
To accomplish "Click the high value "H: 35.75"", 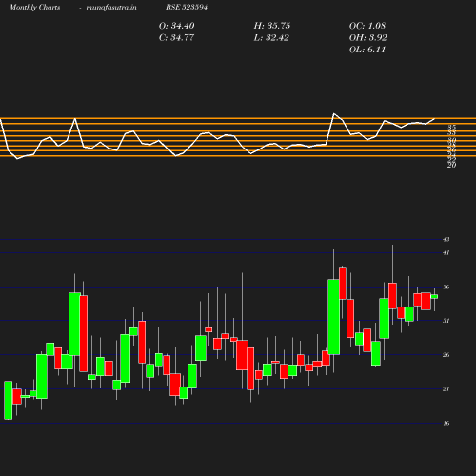I will [x=272, y=26].
